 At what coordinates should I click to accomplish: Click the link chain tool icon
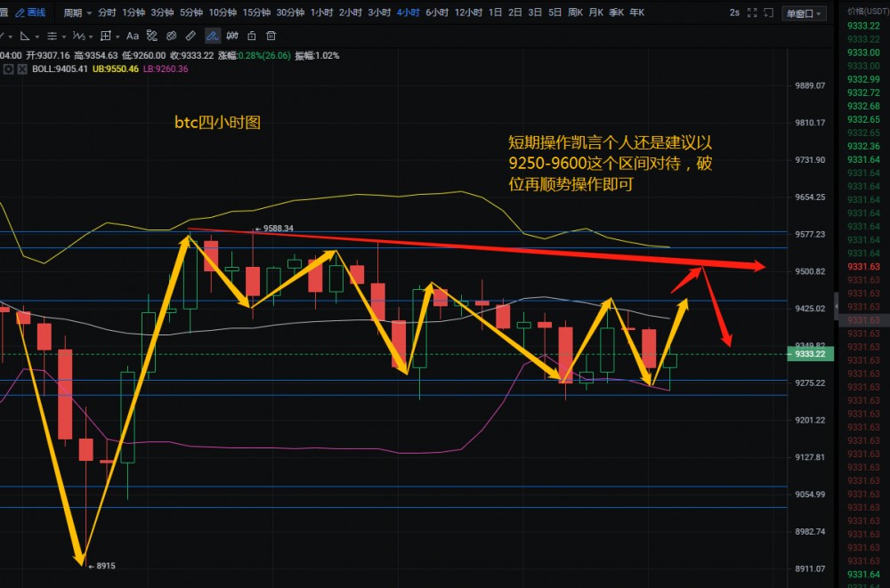tap(172, 36)
